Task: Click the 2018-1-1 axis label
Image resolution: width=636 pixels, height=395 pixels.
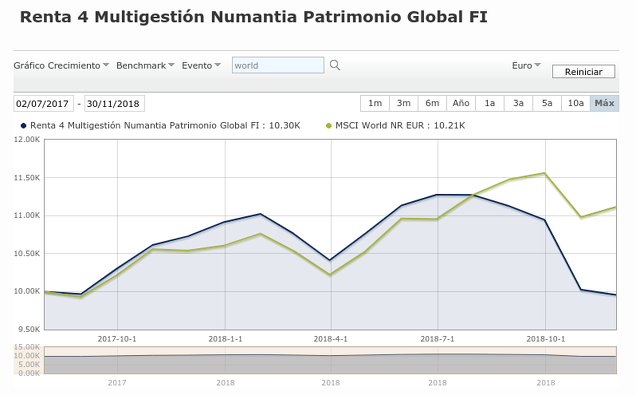Action: click(226, 339)
